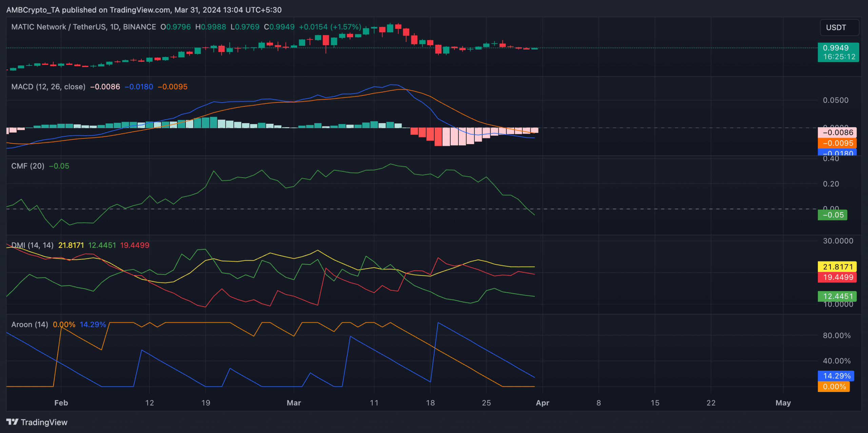Click the 25 date marker on axis
868x433 pixels.
(x=486, y=403)
